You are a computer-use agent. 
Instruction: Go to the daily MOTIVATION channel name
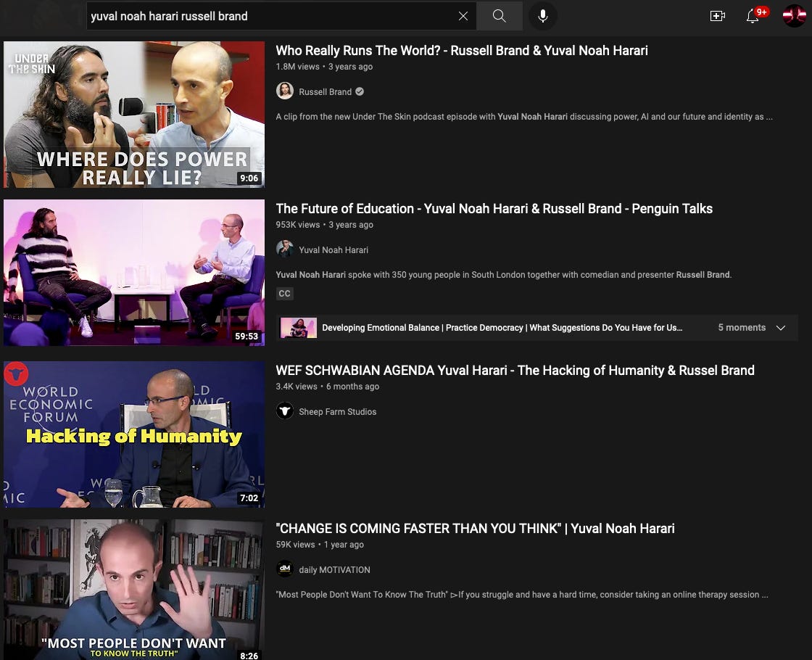click(334, 570)
